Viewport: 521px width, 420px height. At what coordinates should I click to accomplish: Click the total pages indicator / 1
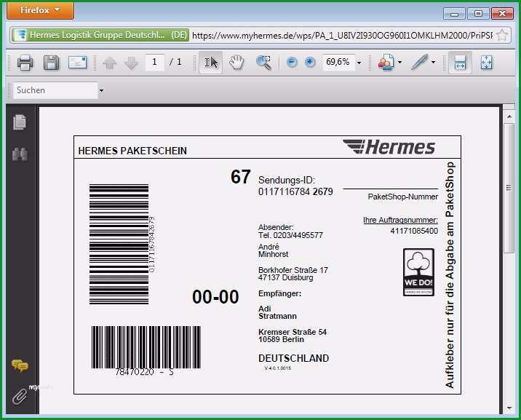176,62
